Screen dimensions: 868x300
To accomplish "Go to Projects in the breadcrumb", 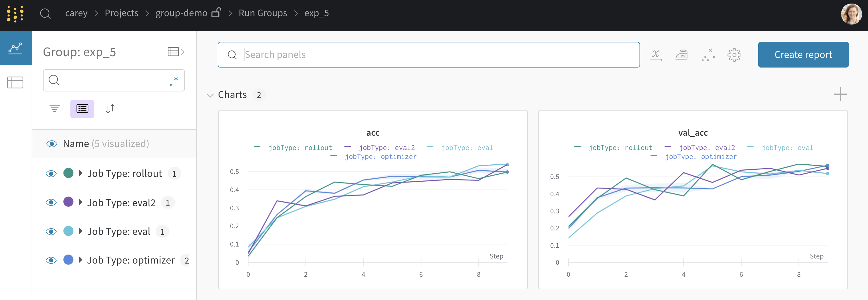I will tap(121, 13).
